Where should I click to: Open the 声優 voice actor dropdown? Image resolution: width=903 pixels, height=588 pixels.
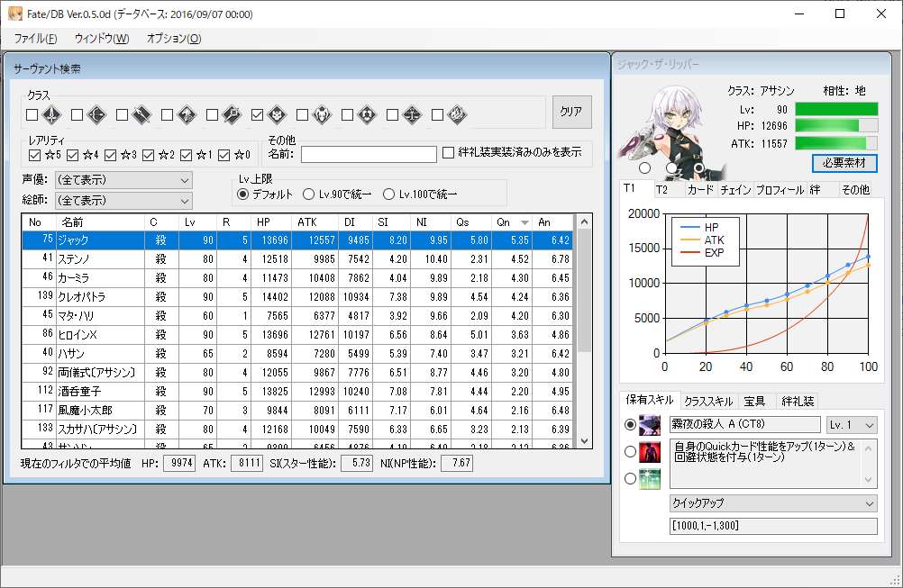pos(123,180)
